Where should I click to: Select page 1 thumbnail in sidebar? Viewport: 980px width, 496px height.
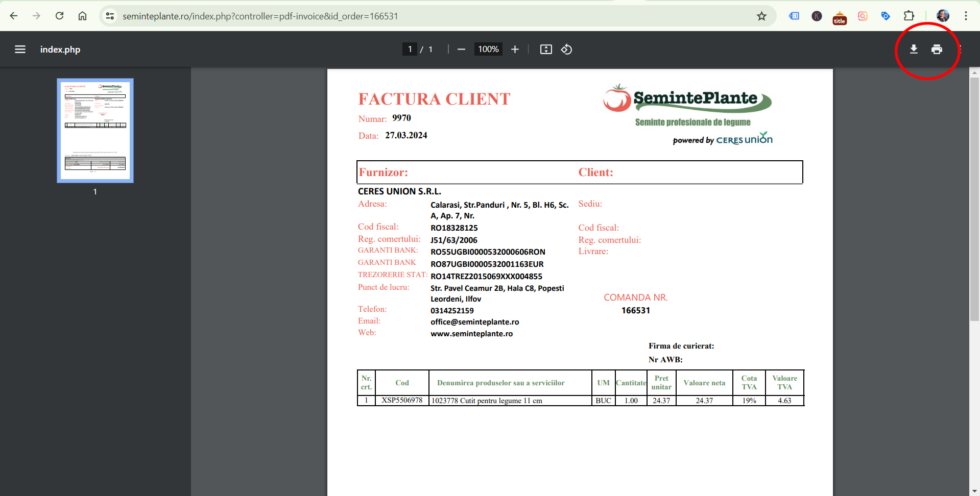click(x=95, y=131)
